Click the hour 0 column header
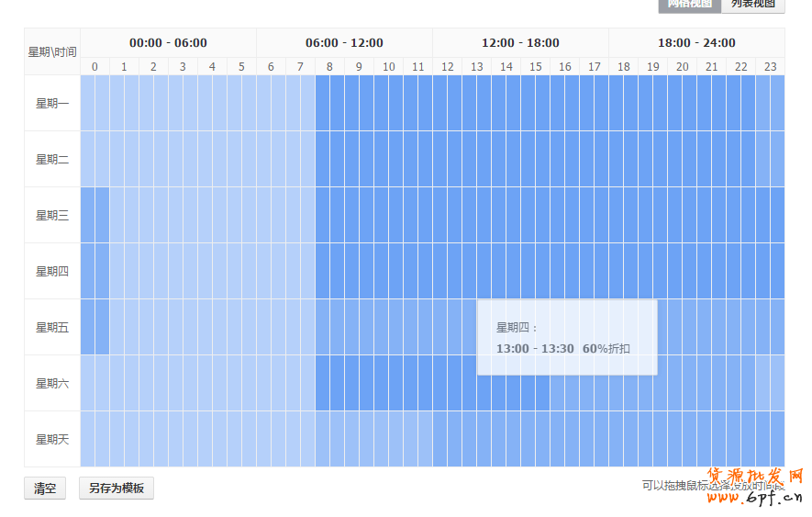812x517 pixels. click(x=95, y=67)
